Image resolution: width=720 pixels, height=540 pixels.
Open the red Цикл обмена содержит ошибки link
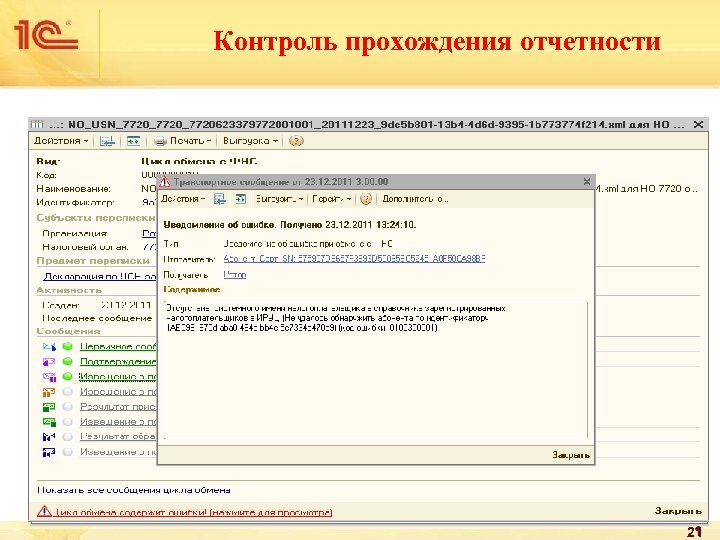click(x=193, y=512)
